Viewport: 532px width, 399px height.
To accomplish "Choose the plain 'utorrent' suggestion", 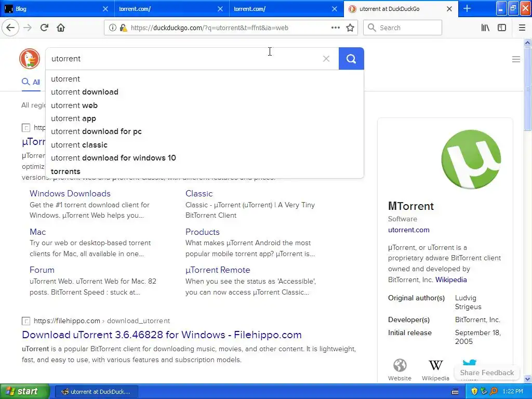I will (204, 79).
